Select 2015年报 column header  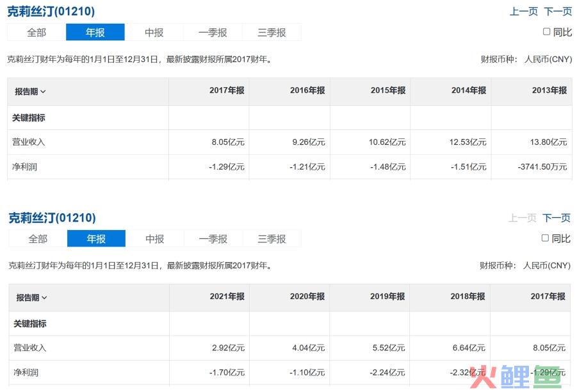pyautogui.click(x=388, y=90)
